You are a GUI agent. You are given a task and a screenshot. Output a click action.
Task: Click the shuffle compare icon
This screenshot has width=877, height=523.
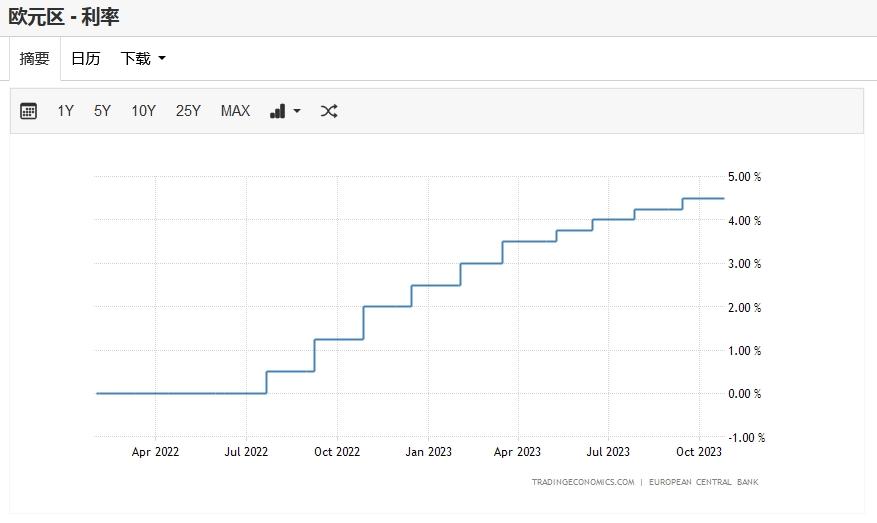[329, 111]
